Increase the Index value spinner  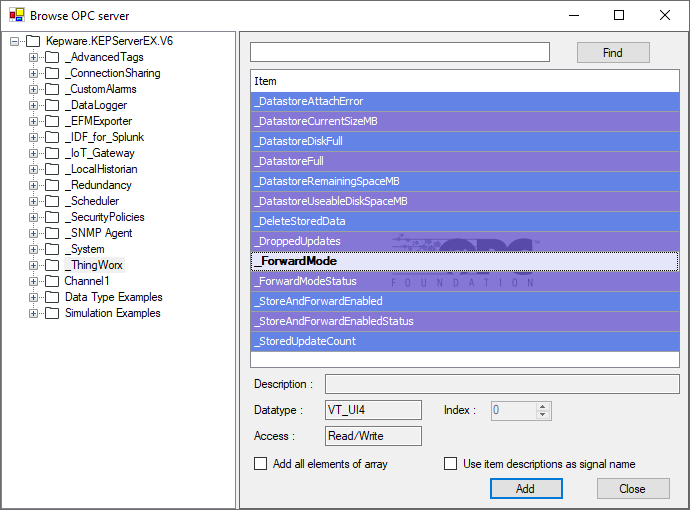(543, 407)
